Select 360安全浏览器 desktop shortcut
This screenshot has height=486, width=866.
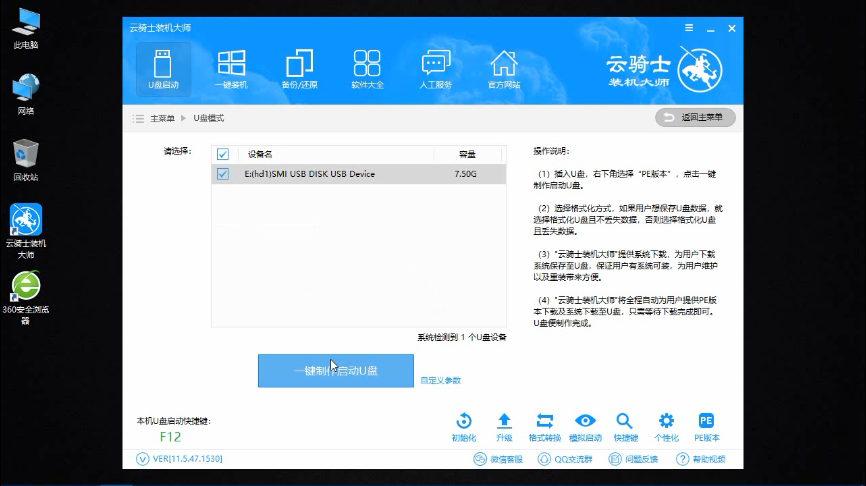point(26,298)
